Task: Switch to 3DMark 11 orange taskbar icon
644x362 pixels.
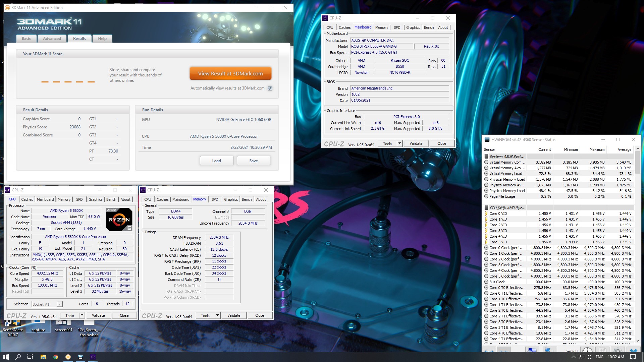Action: [x=68, y=357]
